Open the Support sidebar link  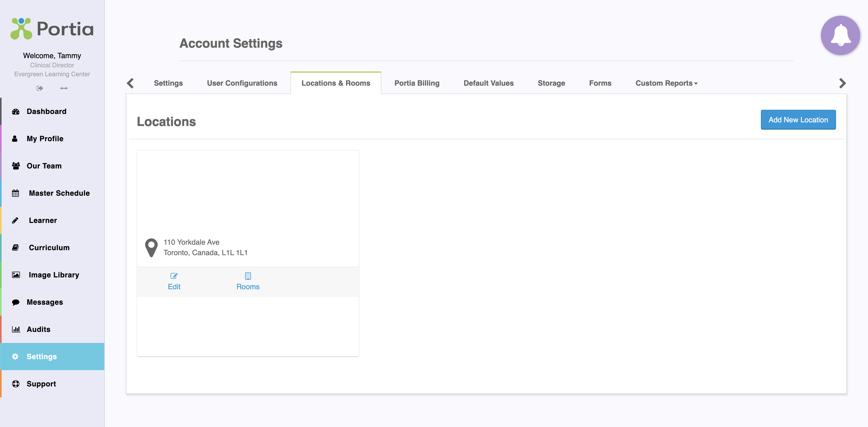coord(41,384)
